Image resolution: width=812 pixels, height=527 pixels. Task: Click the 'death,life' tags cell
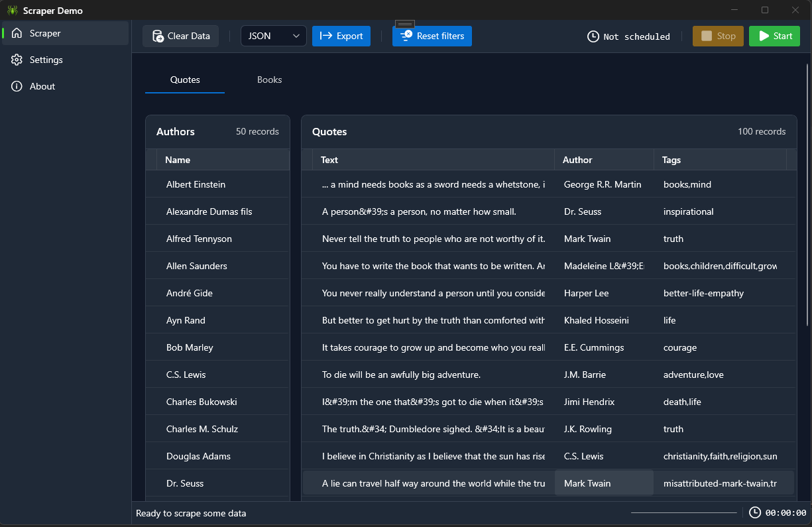(x=720, y=402)
